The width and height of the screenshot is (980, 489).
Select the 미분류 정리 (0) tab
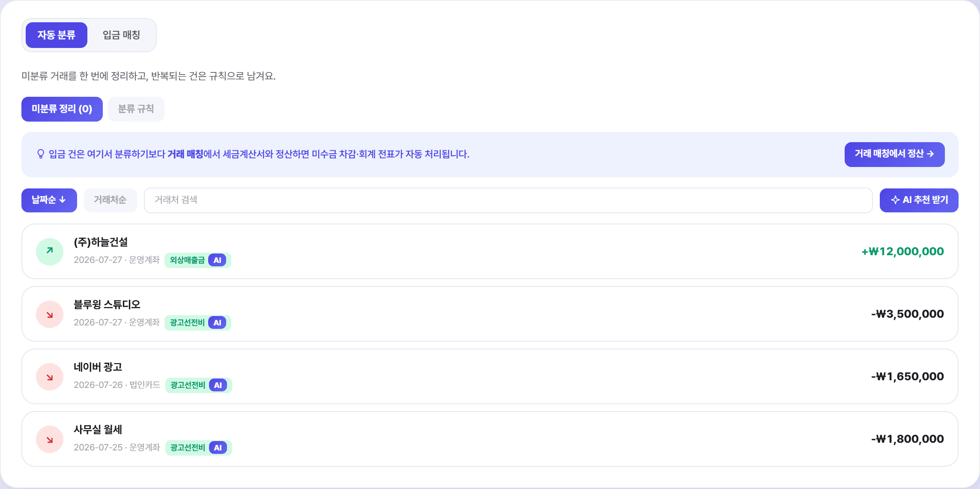[x=62, y=109]
